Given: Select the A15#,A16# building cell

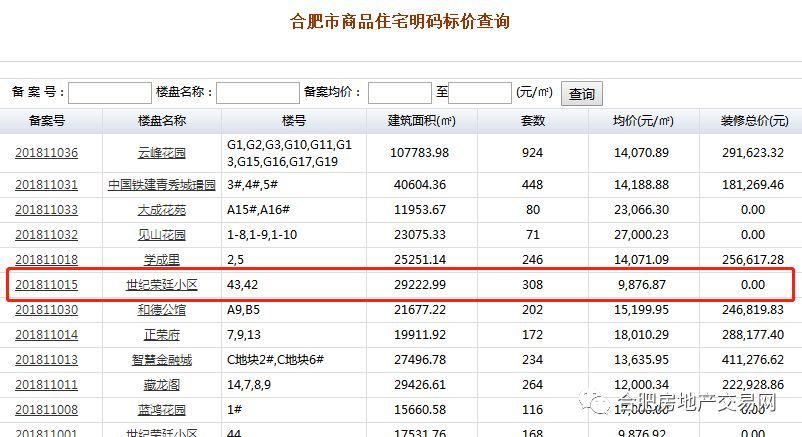Looking at the screenshot, I should pyautogui.click(x=258, y=209).
